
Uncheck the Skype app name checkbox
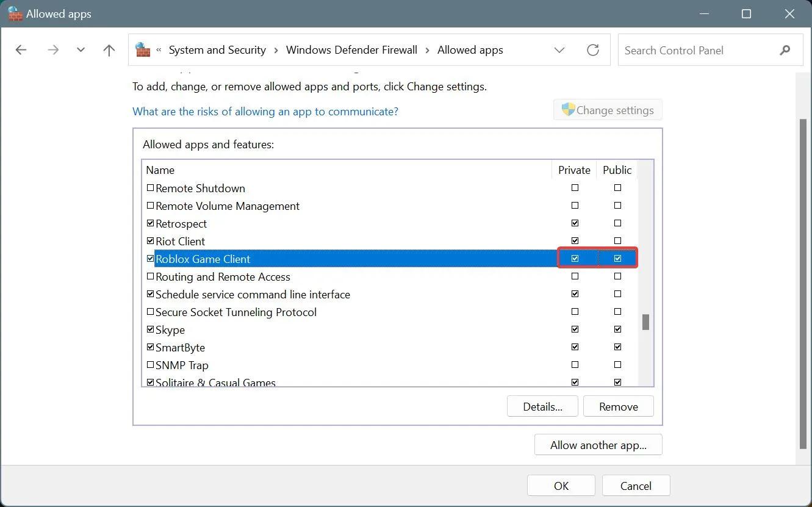click(x=151, y=329)
